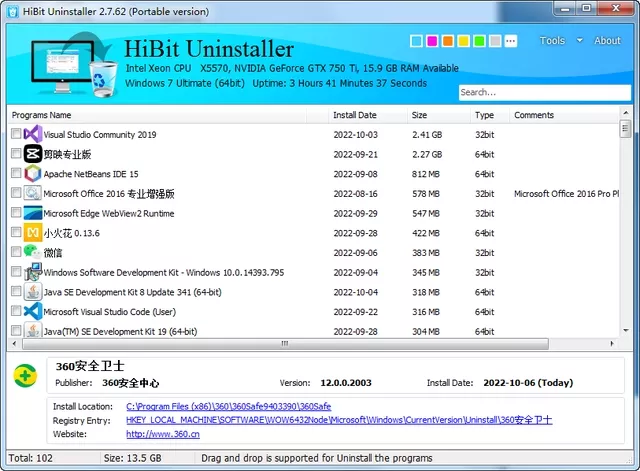Select the Edge WebView2 Runtime checkbox
The image size is (640, 471).
[x=16, y=212]
